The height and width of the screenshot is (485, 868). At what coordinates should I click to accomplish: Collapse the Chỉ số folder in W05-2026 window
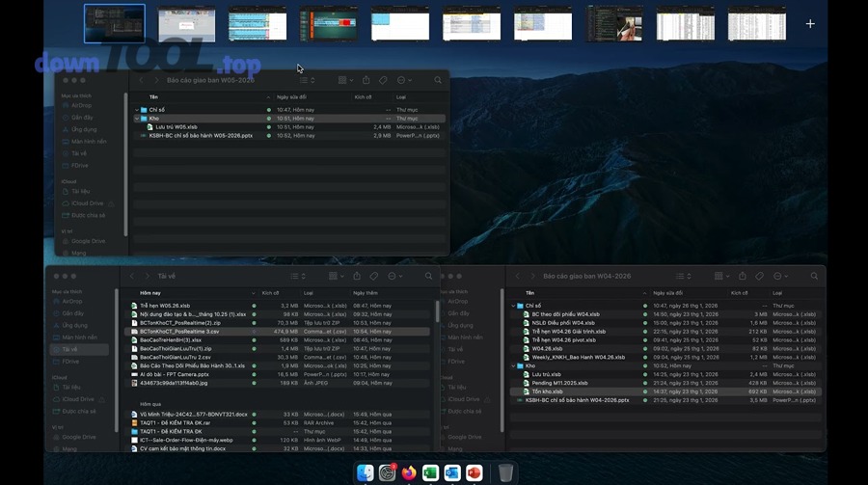(x=137, y=110)
